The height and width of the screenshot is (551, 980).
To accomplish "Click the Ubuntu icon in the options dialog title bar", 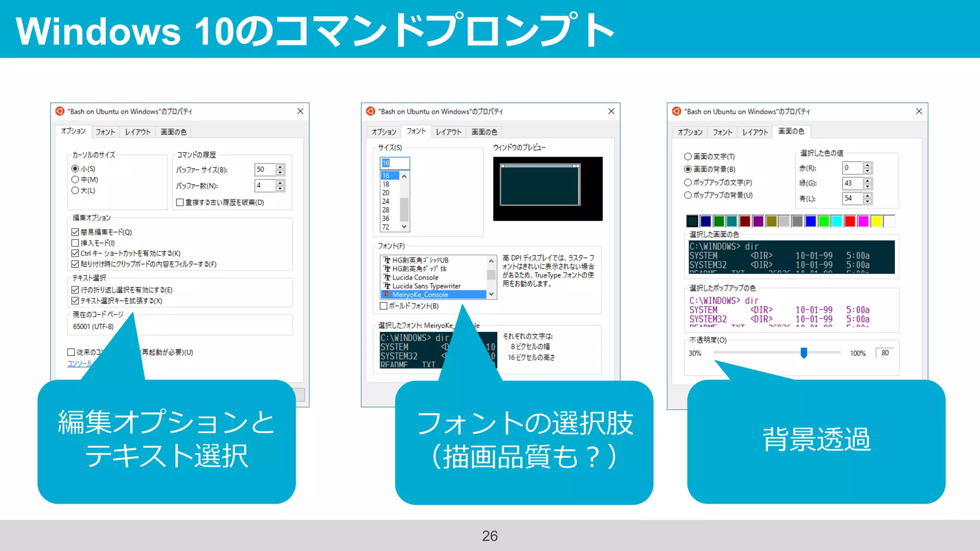I will pos(60,111).
